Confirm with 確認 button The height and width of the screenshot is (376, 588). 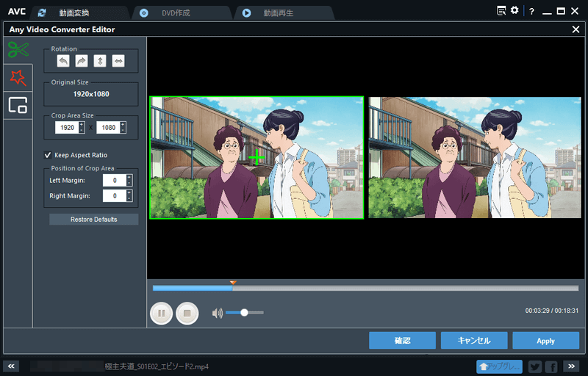[x=402, y=341]
